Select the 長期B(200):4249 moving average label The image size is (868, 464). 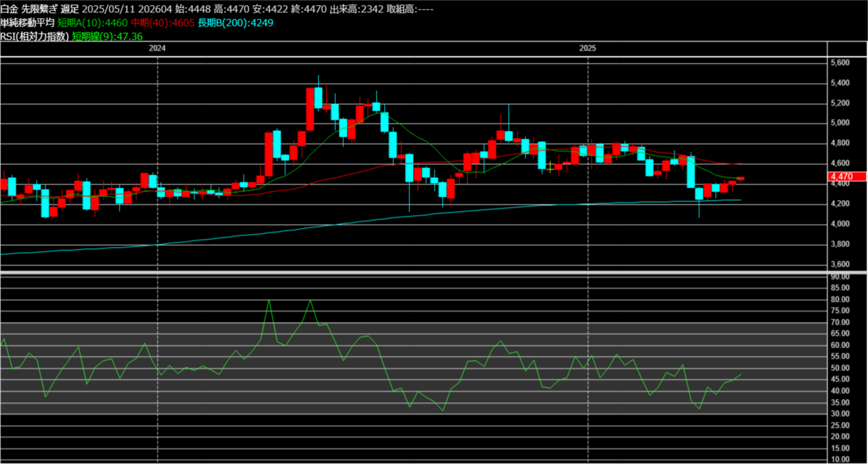pos(235,23)
